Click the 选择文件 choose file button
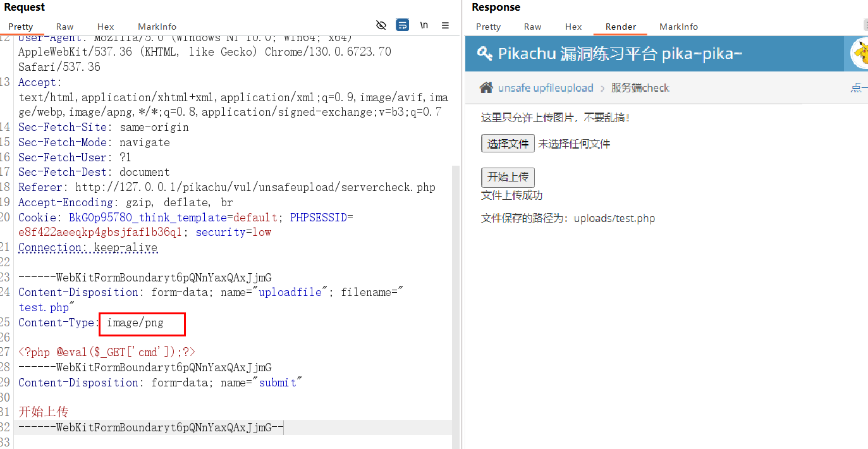This screenshot has width=868, height=449. [508, 144]
